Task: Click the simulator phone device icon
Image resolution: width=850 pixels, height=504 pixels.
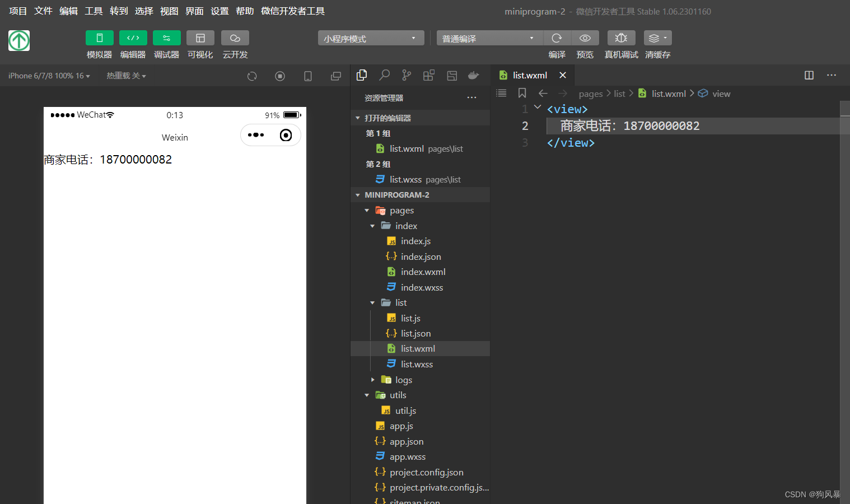Action: coord(308,76)
